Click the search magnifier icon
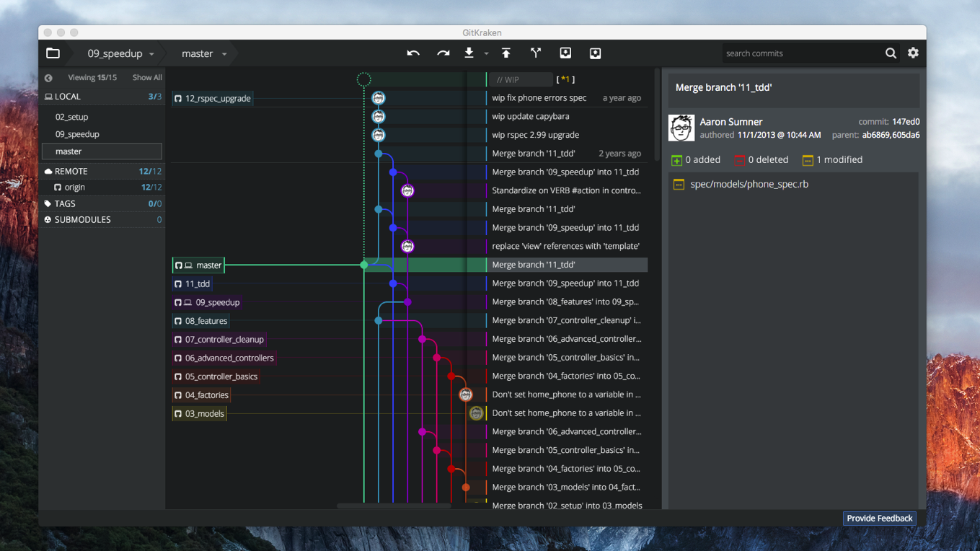This screenshot has width=980, height=551. (891, 53)
